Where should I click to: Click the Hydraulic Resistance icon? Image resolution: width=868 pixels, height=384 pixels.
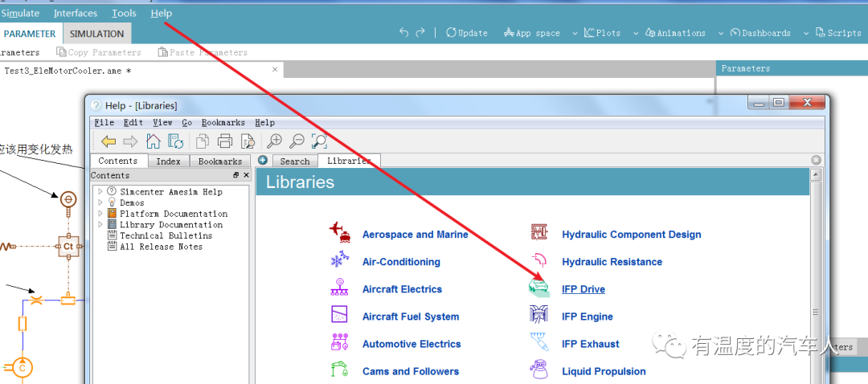pyautogui.click(x=539, y=260)
